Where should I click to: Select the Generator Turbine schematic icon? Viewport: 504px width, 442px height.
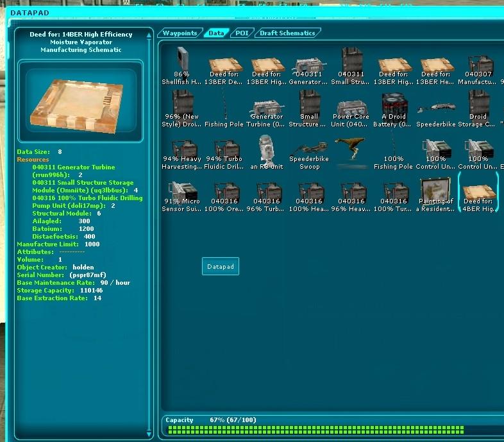click(267, 106)
